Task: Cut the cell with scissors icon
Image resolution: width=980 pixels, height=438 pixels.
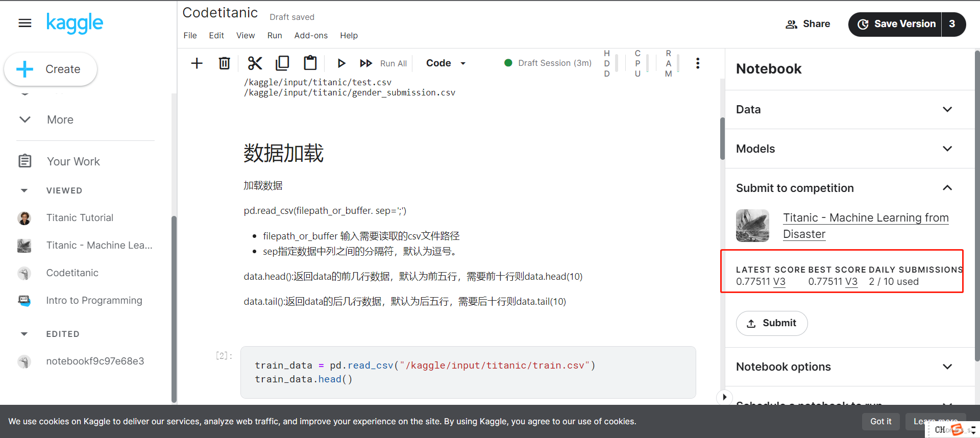Action: point(255,63)
